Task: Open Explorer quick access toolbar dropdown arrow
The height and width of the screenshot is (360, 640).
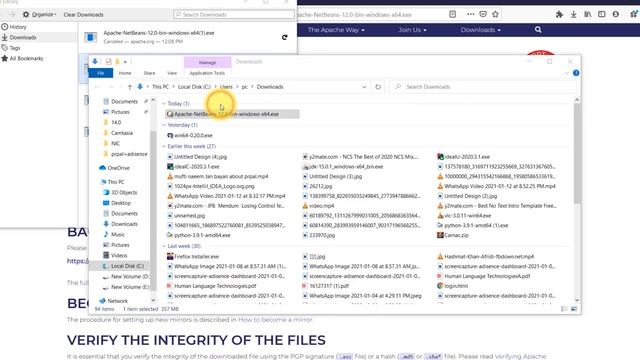Action: [125, 62]
